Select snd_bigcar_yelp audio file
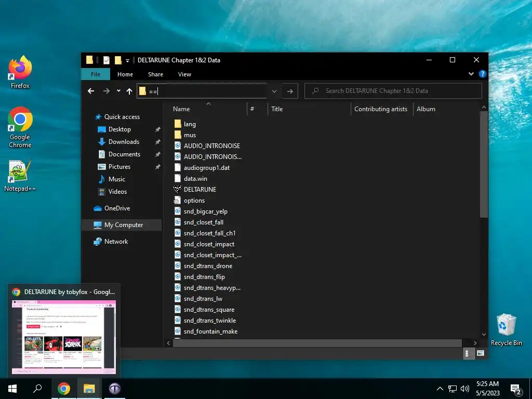The image size is (532, 399). click(201, 211)
